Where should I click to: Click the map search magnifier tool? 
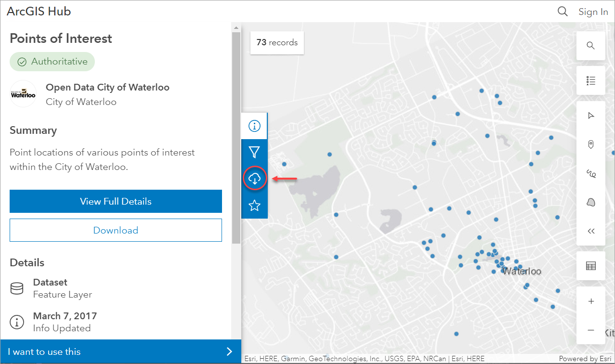pyautogui.click(x=591, y=46)
